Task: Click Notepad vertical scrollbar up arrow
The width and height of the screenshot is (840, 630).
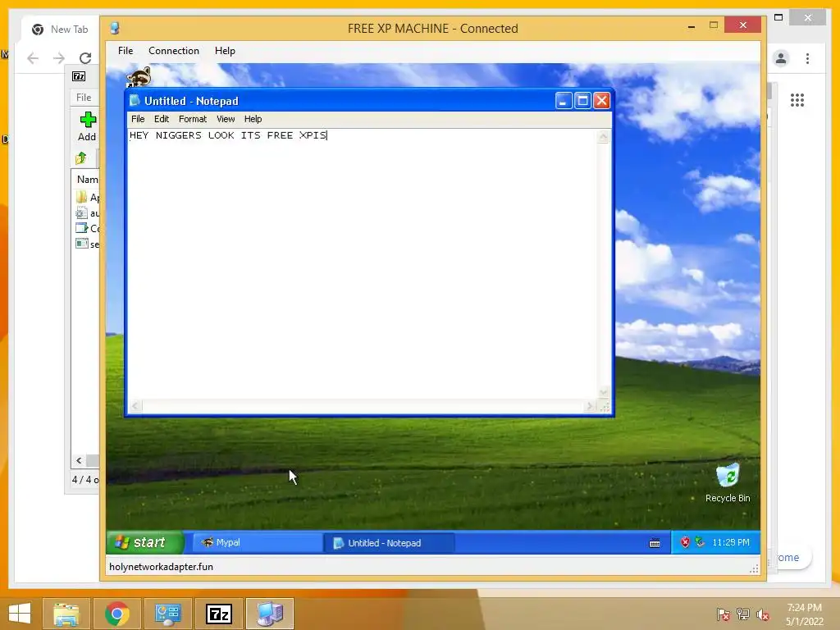Action: coord(603,137)
